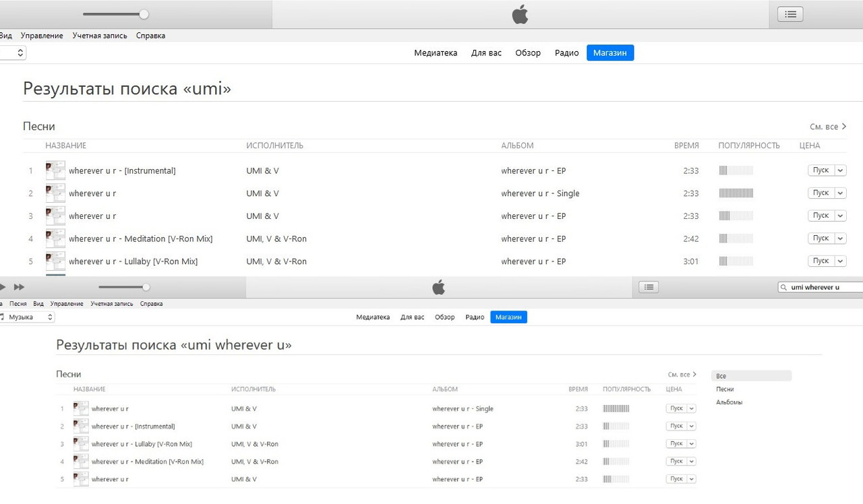Image resolution: width=863 pixels, height=504 pixels.
Task: Select Магазин tab in «umi wherever u» window
Action: [508, 317]
